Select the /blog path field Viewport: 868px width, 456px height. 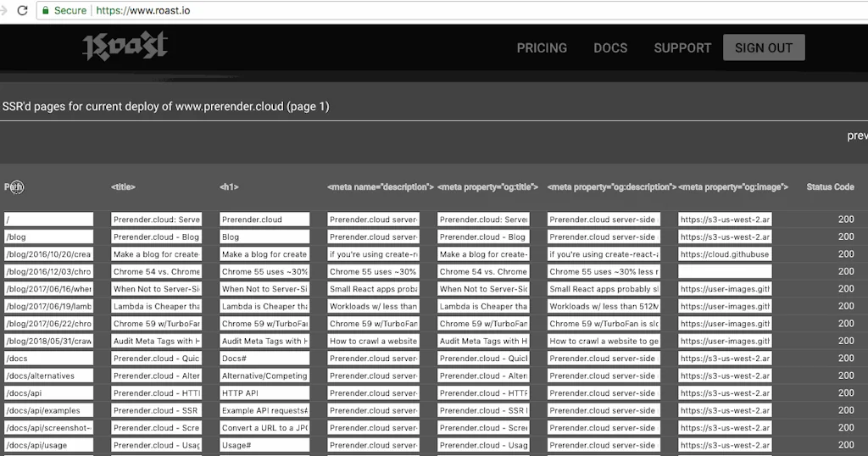click(x=48, y=236)
